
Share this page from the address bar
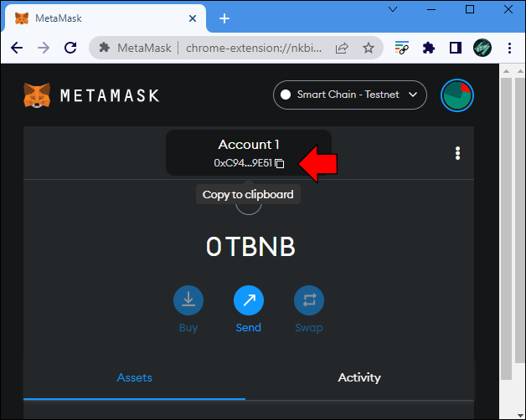point(343,48)
